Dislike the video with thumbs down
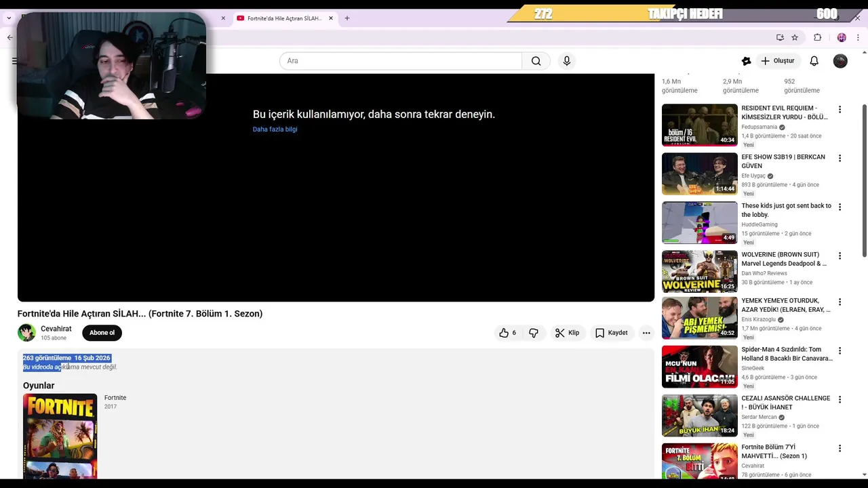 (534, 333)
